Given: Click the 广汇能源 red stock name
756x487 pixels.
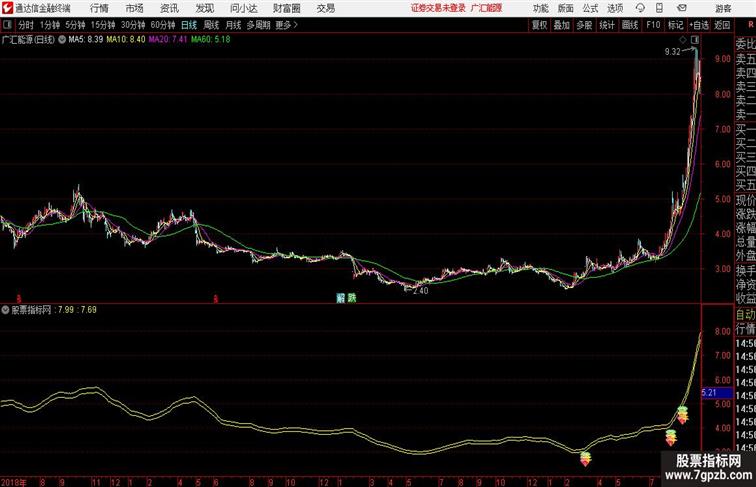Looking at the screenshot, I should (x=486, y=8).
